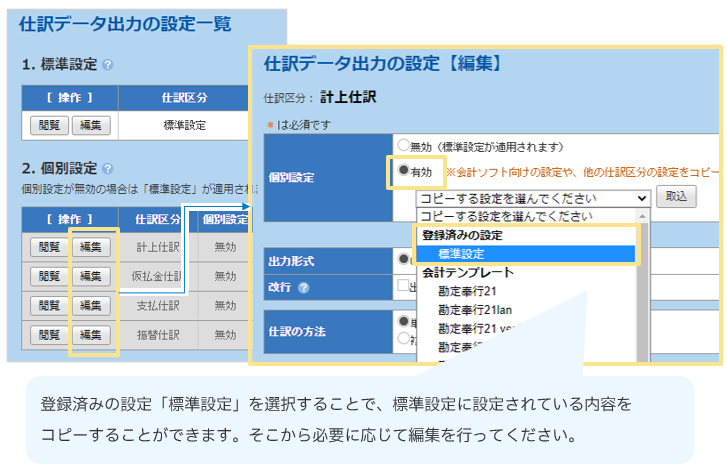726x472 pixels.
Task: Click the dropdown list scrollbar
Action: [642, 290]
